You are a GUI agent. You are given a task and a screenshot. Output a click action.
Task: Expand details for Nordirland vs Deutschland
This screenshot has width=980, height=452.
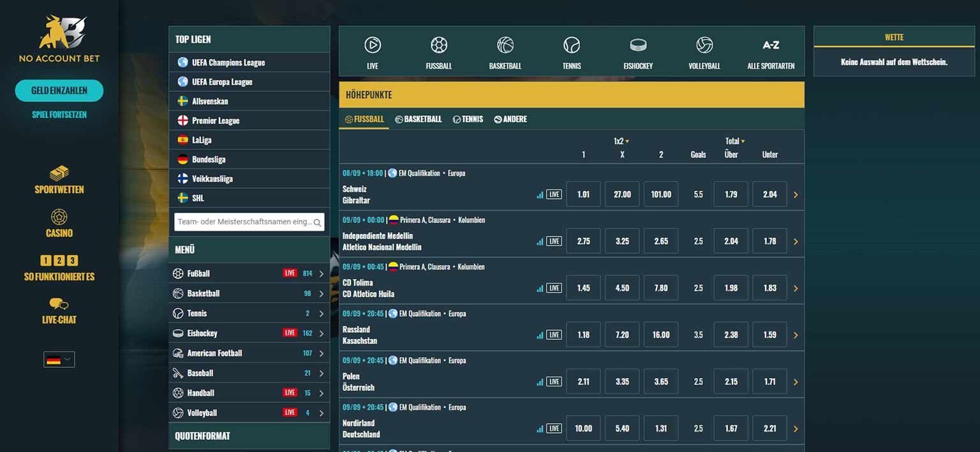click(x=796, y=428)
